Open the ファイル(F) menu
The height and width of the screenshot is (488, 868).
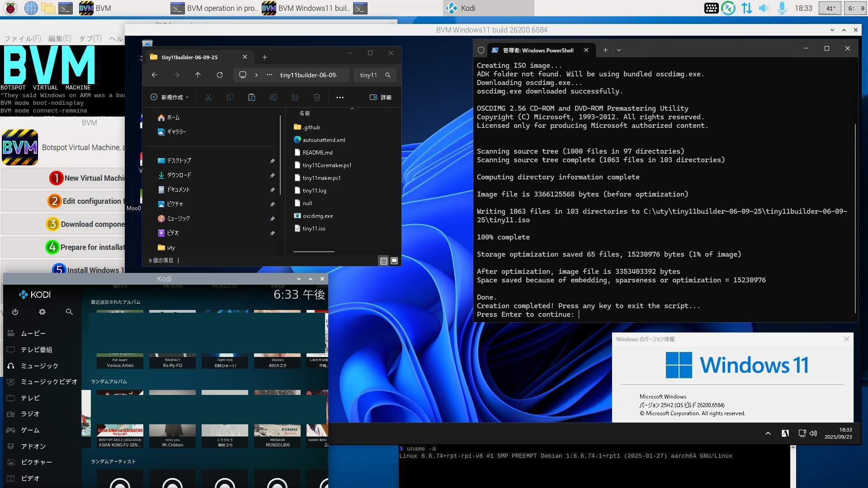tap(22, 38)
